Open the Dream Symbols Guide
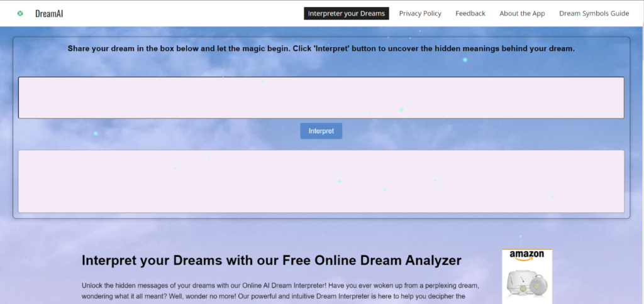644x304 pixels. coord(594,13)
